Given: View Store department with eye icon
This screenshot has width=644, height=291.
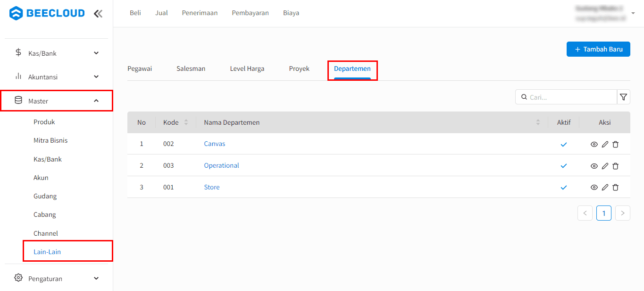Looking at the screenshot, I should tap(594, 188).
